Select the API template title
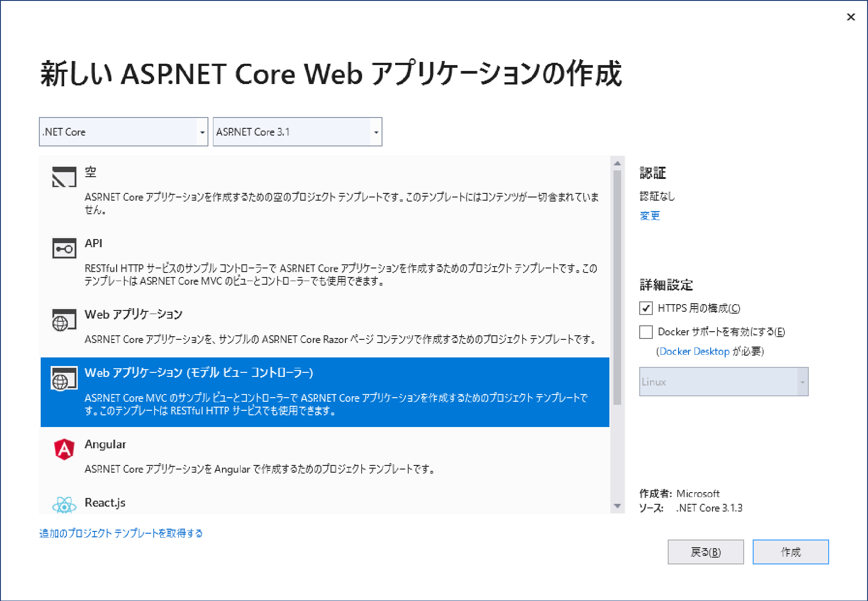 pos(94,243)
